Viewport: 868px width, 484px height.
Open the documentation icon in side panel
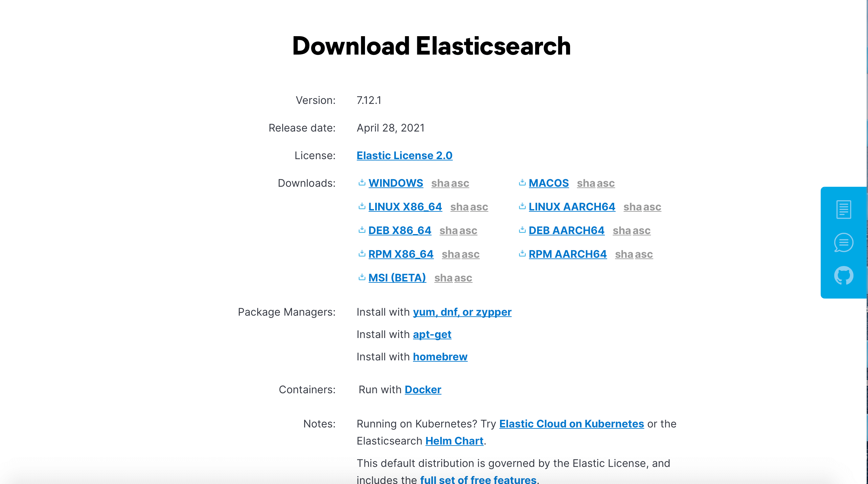point(843,209)
